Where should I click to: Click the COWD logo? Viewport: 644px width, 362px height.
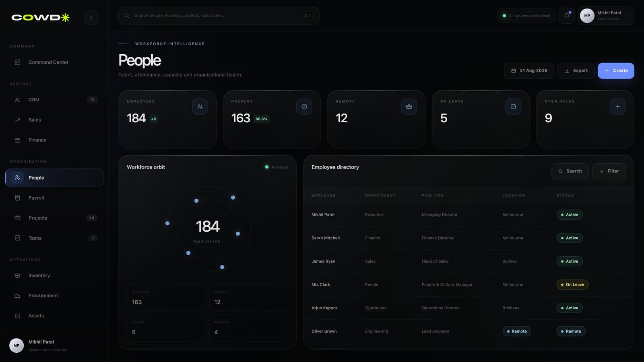(40, 17)
